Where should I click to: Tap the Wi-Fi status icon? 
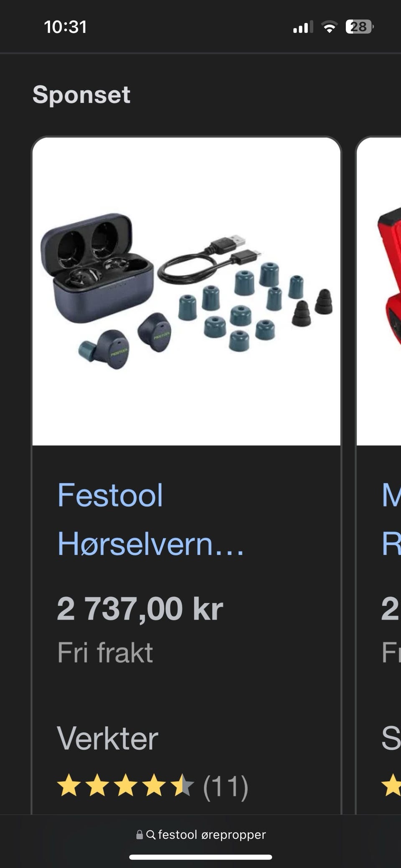coord(329,27)
